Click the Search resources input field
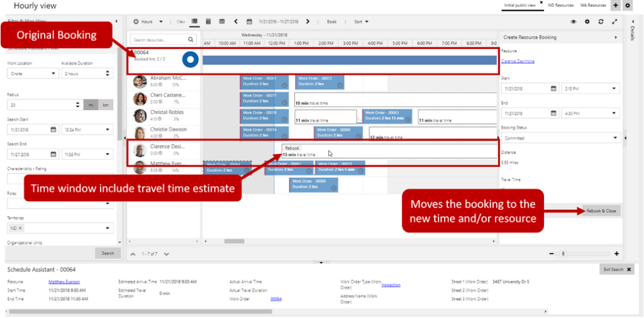Screen dimensions: 644x318 point(157,39)
